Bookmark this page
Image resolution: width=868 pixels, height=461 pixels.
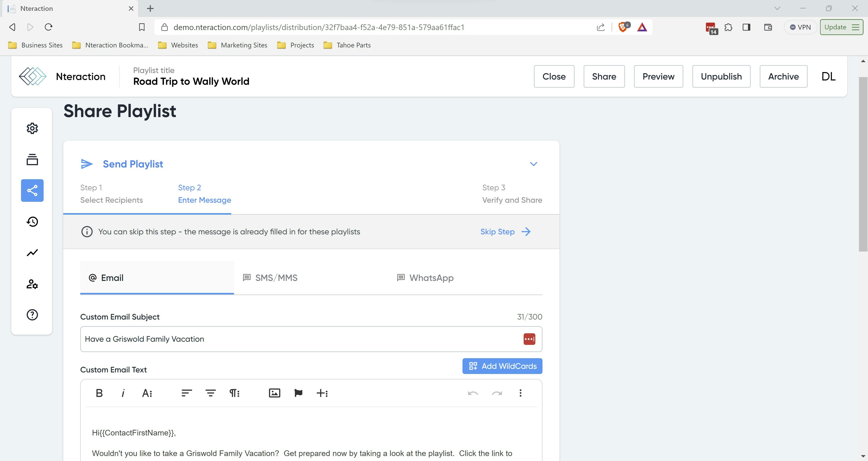(x=142, y=27)
